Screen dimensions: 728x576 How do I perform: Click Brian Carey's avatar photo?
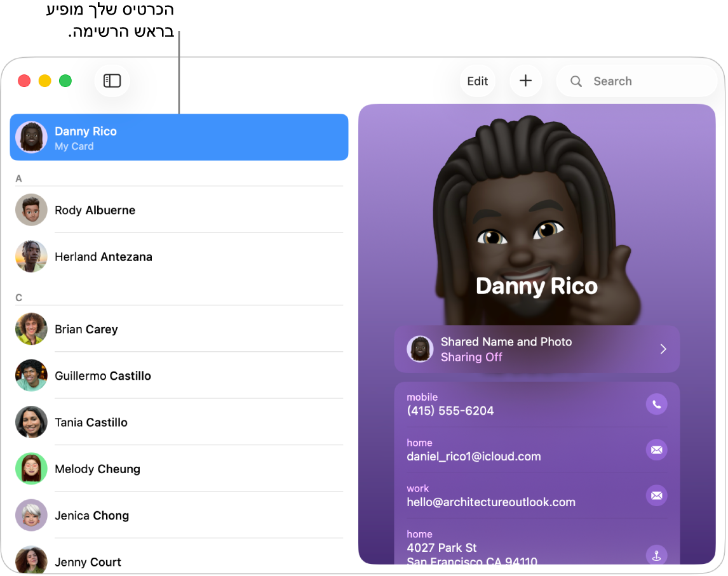[x=32, y=329]
